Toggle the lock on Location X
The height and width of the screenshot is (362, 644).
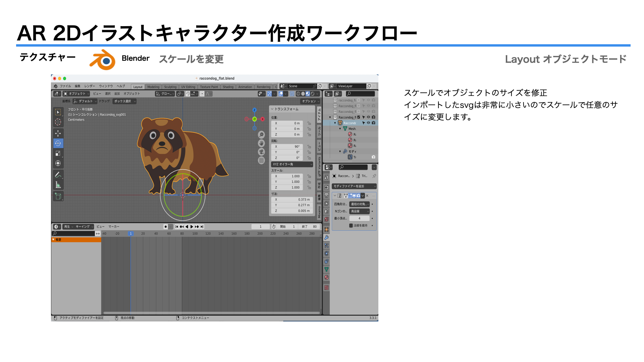point(309,123)
